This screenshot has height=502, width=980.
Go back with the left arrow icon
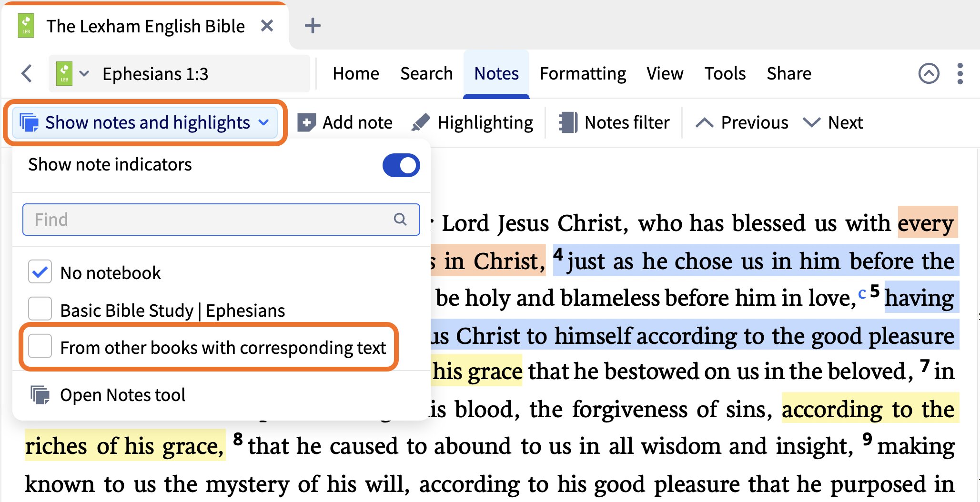(x=27, y=74)
